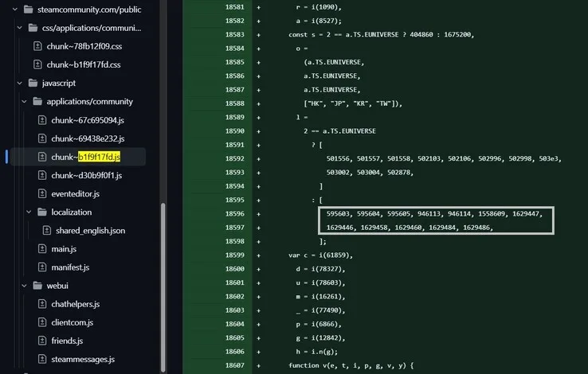The width and height of the screenshot is (588, 374).
Task: Click the number 595603 on line 18596
Action: (x=338, y=214)
